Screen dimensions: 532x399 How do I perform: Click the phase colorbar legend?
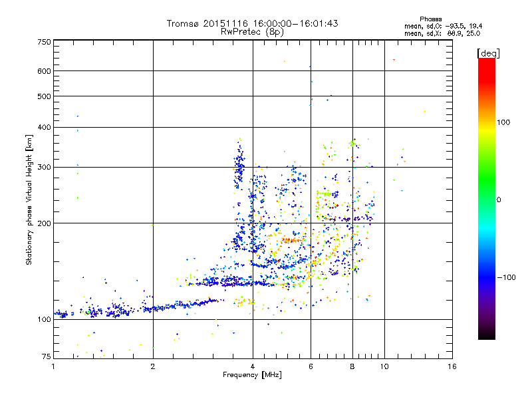pyautogui.click(x=487, y=198)
